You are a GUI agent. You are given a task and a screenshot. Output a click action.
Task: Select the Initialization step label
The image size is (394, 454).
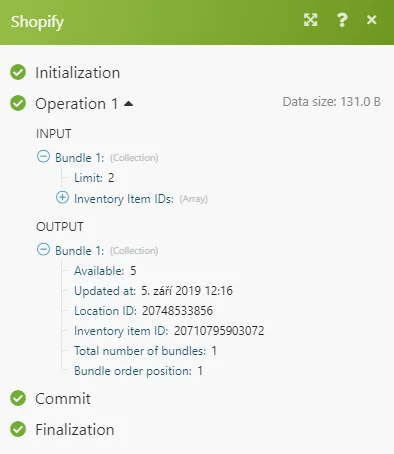78,73
